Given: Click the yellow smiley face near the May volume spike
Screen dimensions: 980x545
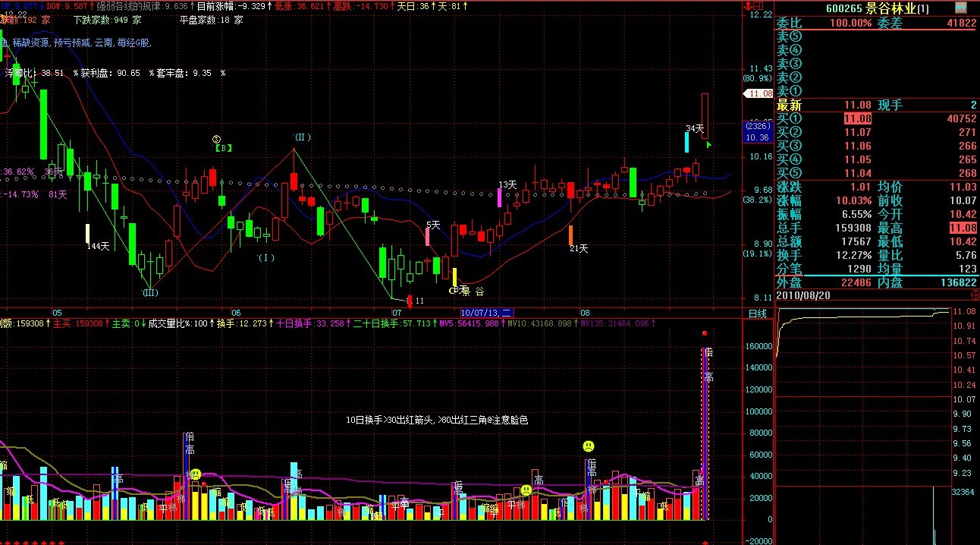Looking at the screenshot, I should tap(196, 474).
